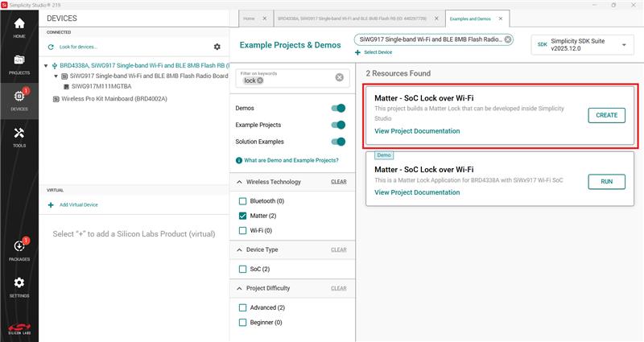Check the Advanced project difficulty checkbox
This screenshot has width=644, height=342.
click(x=243, y=307)
